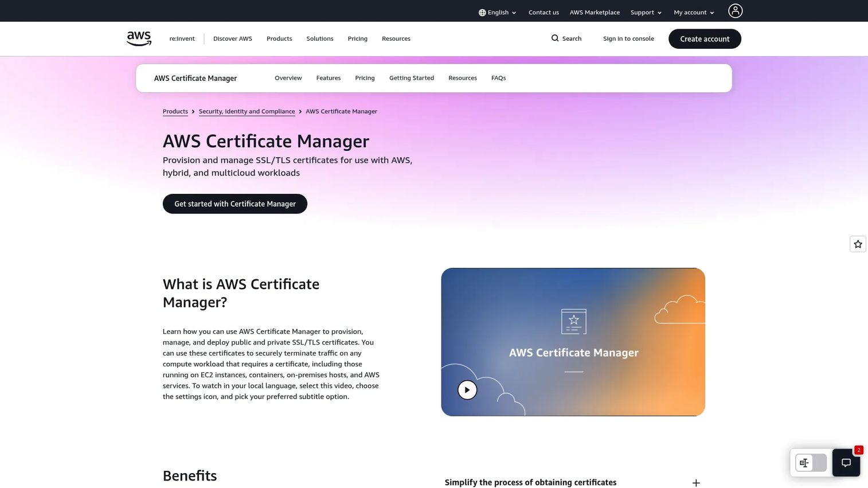This screenshot has width=868, height=488.
Task: Click Get started with Certificate Manager
Action: point(235,204)
